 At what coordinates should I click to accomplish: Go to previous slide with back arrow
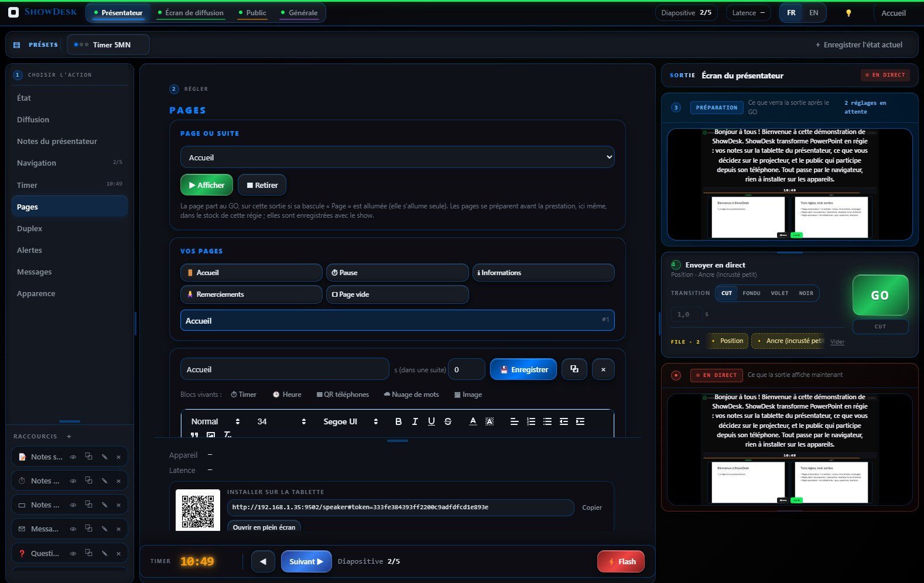[x=263, y=561]
